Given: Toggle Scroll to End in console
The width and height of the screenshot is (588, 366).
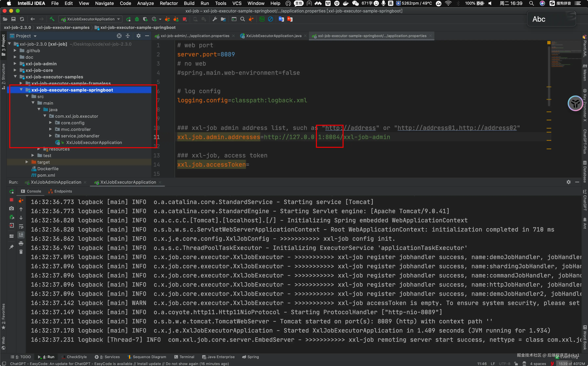Looking at the screenshot, I should tap(21, 234).
